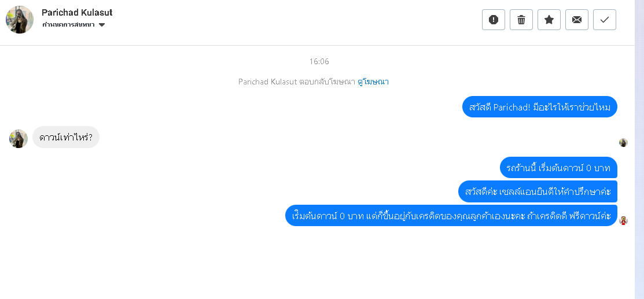Click the รถร้านนี้ เริ่มต้นดาวน์ 0 บาท message
Screen dimensions: 644x299
(x=558, y=168)
